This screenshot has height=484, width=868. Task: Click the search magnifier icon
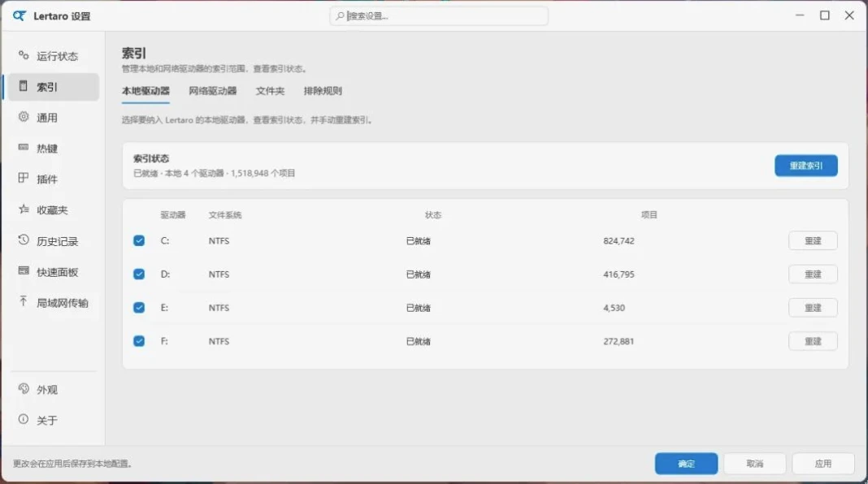(340, 16)
